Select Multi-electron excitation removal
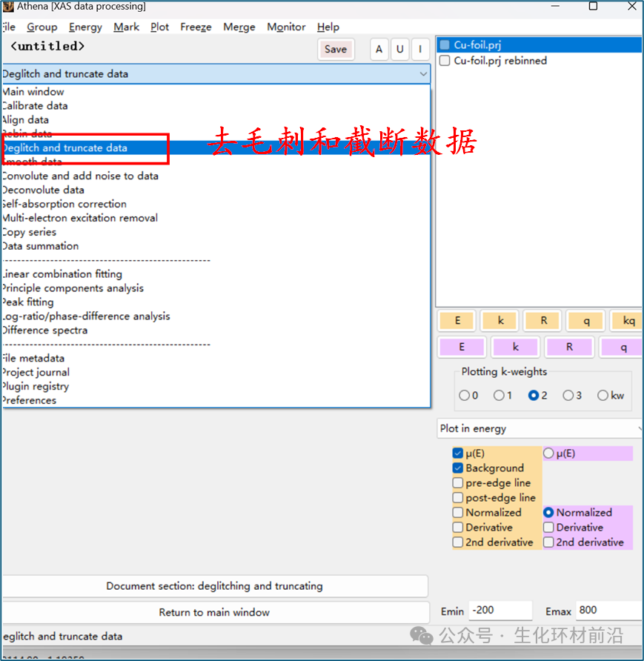Image resolution: width=644 pixels, height=661 pixels. [x=216, y=218]
